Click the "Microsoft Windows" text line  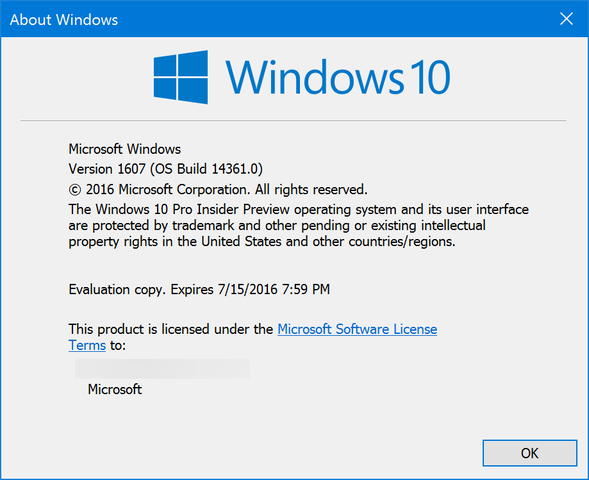(125, 149)
